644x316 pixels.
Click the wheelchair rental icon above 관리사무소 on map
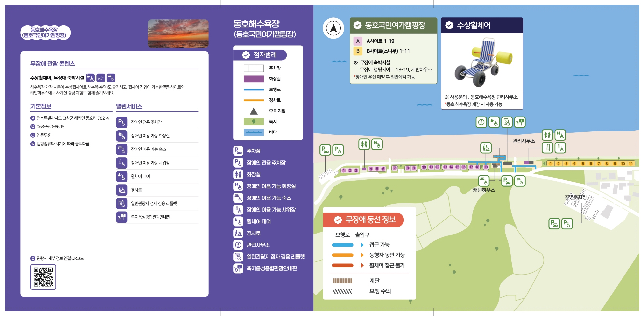[494, 122]
